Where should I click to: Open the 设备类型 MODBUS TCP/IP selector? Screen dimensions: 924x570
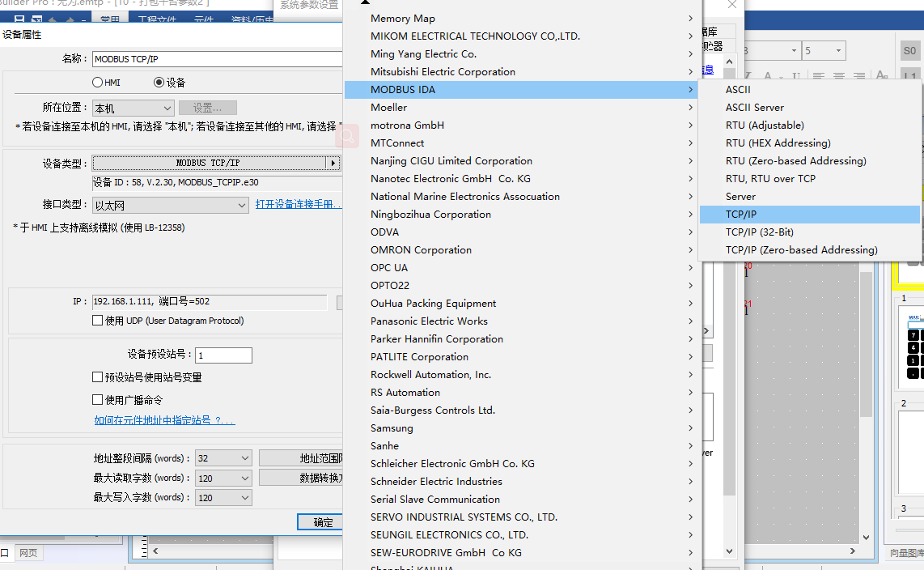(x=216, y=163)
